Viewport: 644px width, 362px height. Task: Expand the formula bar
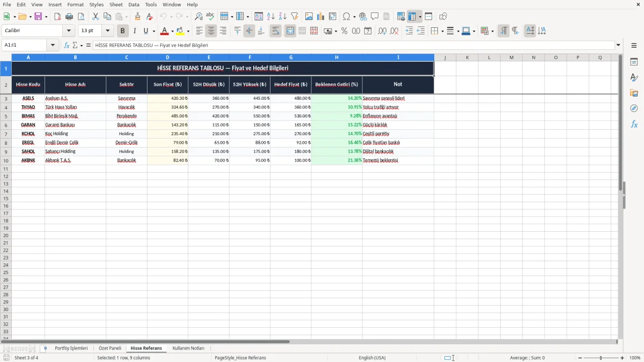[618, 46]
